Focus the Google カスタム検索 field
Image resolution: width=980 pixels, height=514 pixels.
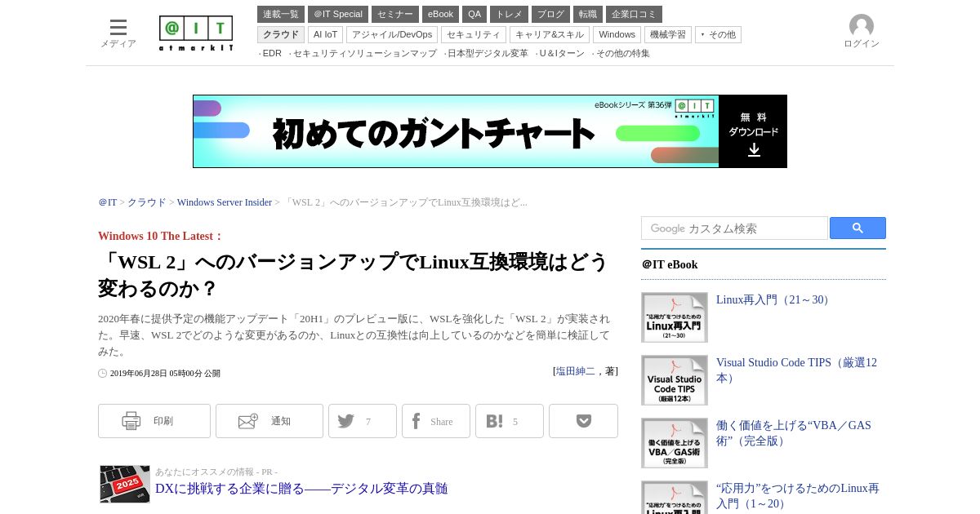[734, 228]
